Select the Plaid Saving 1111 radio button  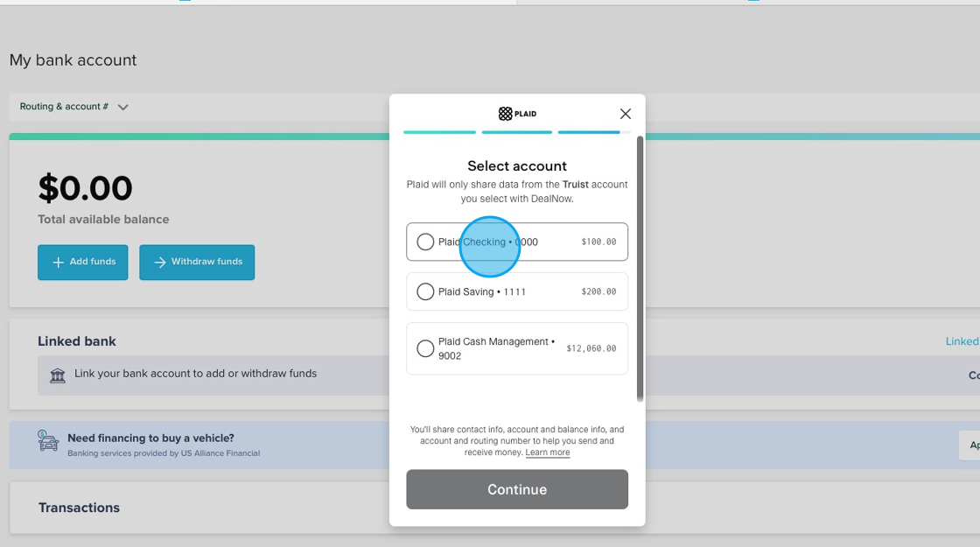[x=425, y=292]
